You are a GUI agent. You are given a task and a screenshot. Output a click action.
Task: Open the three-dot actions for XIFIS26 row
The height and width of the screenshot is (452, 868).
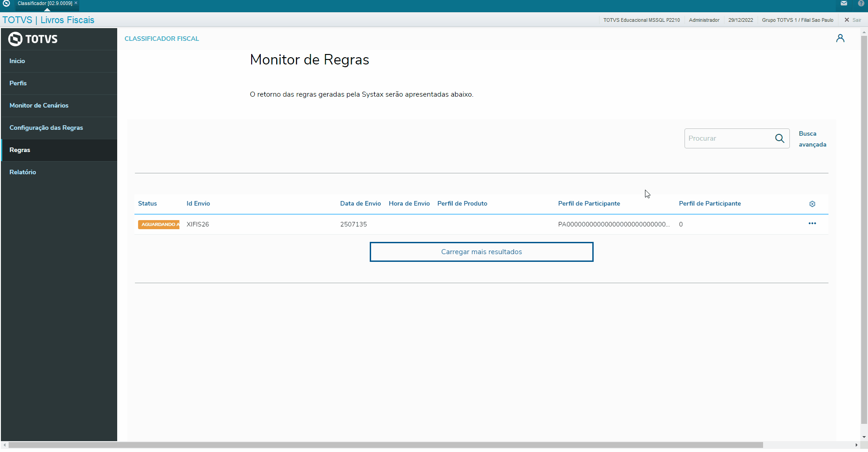tap(812, 223)
